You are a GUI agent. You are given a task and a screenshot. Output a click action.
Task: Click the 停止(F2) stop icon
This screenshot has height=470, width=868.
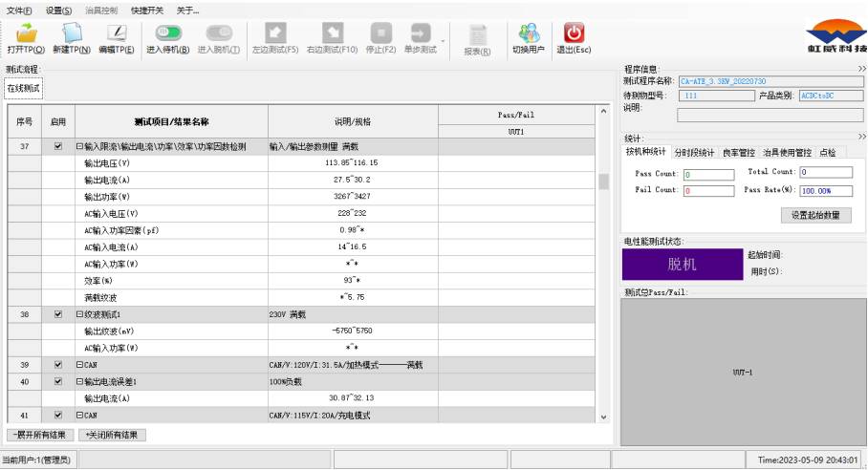click(x=380, y=33)
